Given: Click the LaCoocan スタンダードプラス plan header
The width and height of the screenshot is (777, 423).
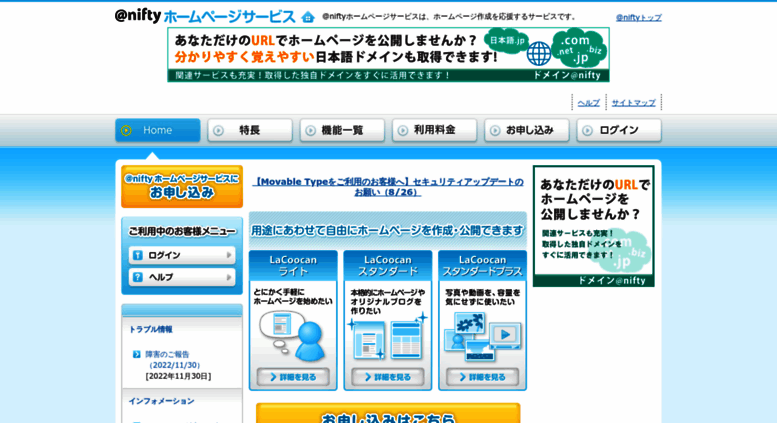Looking at the screenshot, I should coord(483,265).
